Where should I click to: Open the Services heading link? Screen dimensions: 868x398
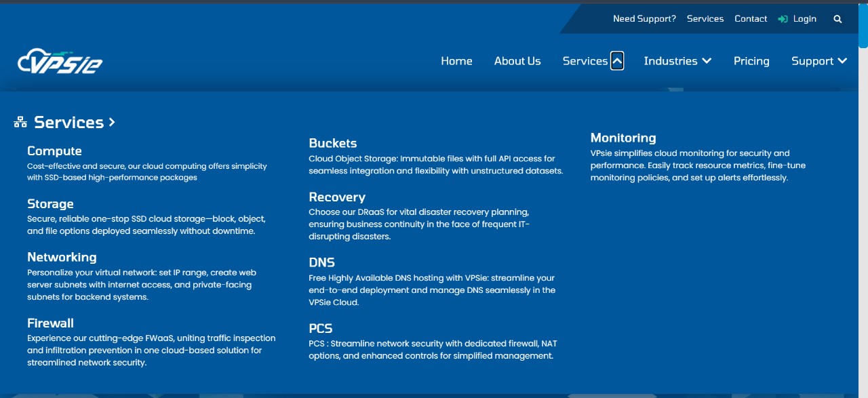pyautogui.click(x=68, y=122)
